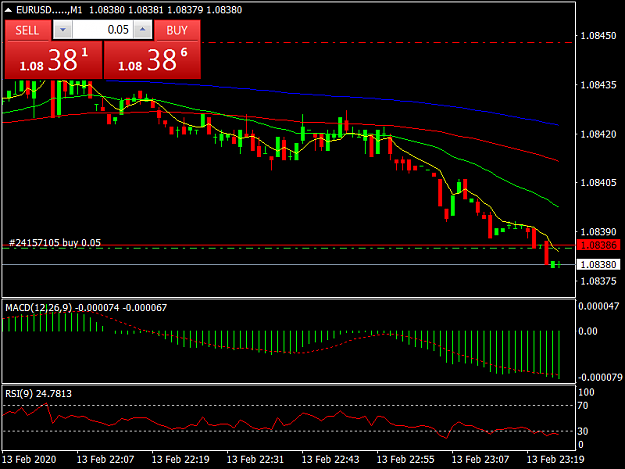
Task: Click the volume input field showing 0.05
Action: [x=102, y=30]
